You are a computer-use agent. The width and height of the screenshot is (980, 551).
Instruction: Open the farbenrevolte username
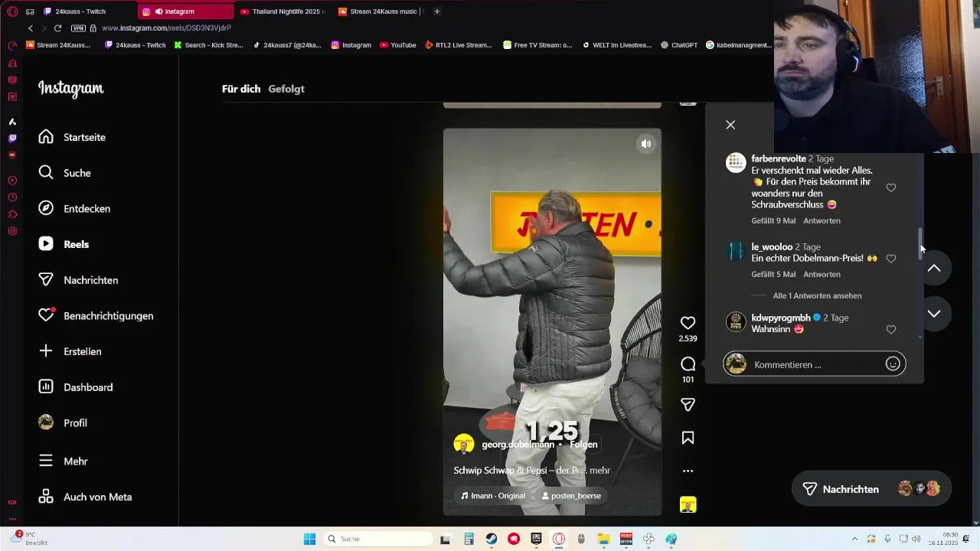pyautogui.click(x=779, y=159)
